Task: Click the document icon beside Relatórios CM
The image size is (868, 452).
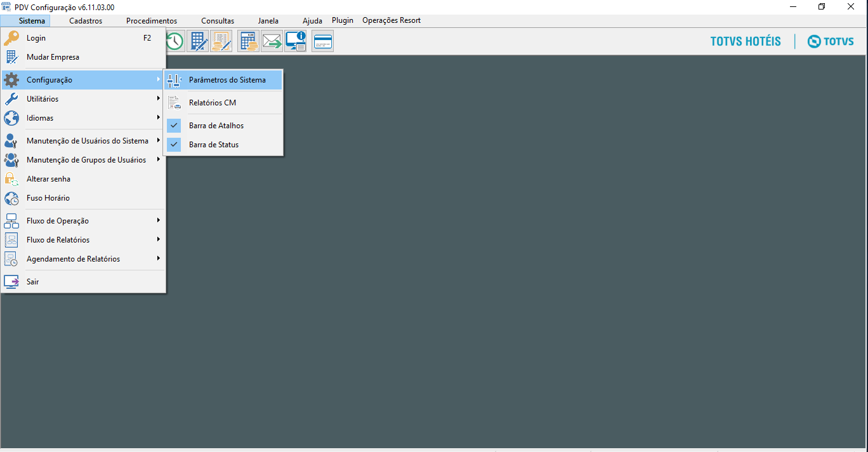Action: 174,103
